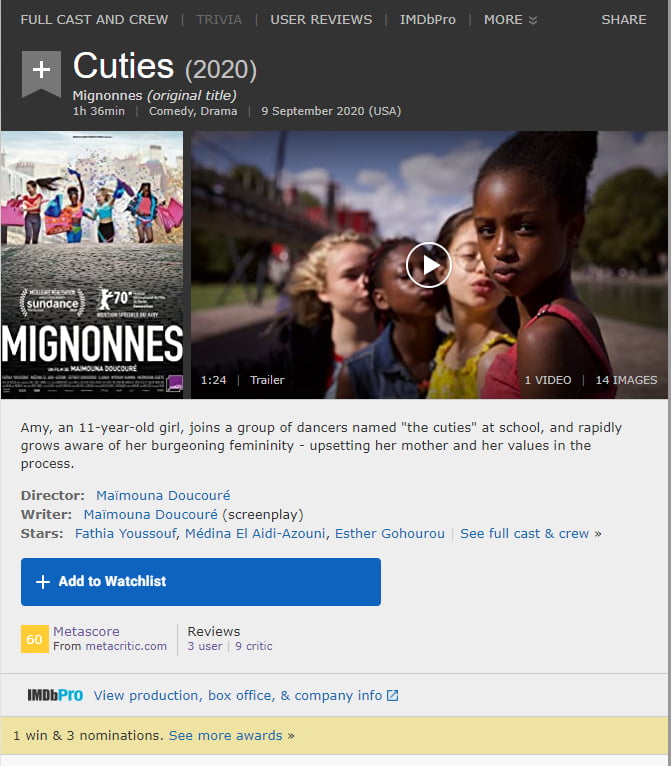671x766 pixels.
Task: Expand the MORE dropdown menu
Action: pos(510,20)
